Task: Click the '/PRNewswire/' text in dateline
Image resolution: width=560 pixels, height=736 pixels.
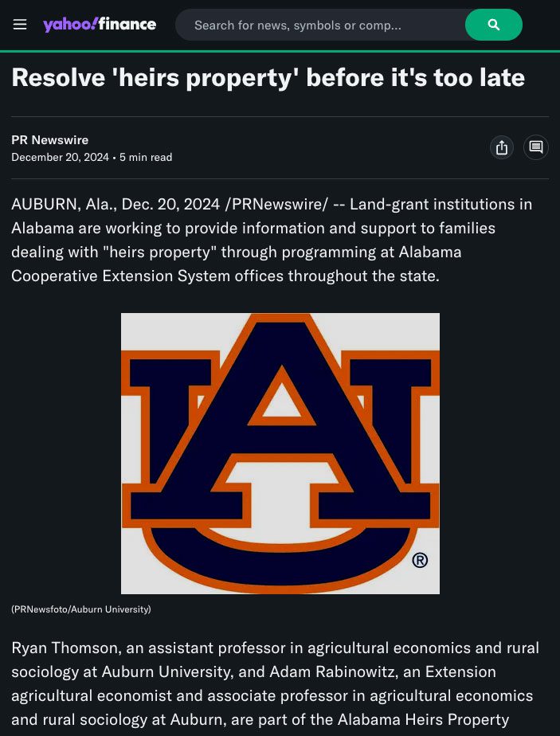Action: pos(276,204)
